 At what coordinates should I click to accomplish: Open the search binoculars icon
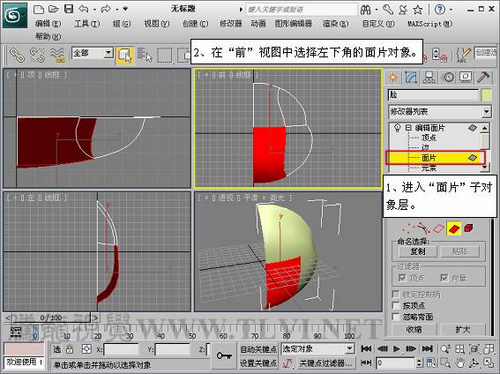pyautogui.click(x=366, y=10)
